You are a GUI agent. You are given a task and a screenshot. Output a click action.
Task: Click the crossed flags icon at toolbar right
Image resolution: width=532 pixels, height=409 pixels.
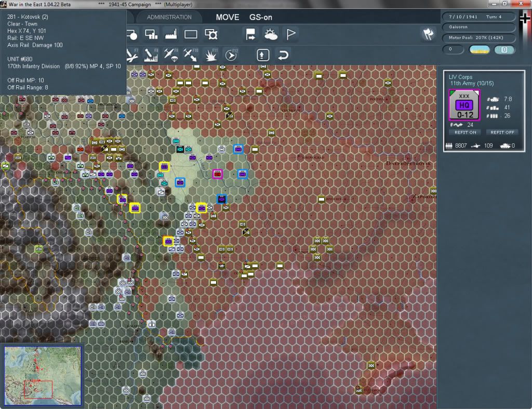[428, 34]
